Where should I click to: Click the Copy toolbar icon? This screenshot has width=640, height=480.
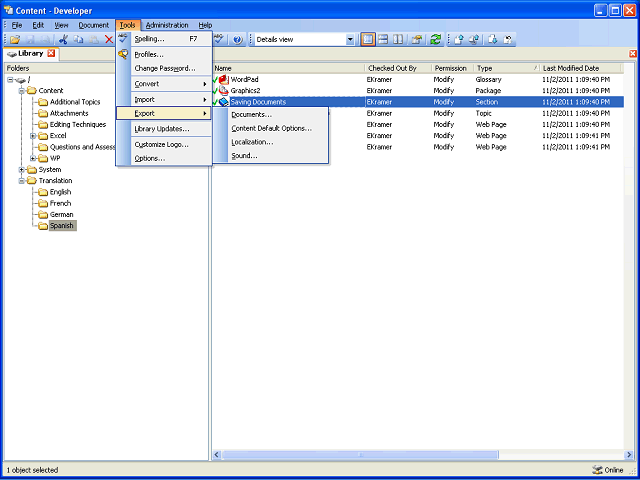78,40
